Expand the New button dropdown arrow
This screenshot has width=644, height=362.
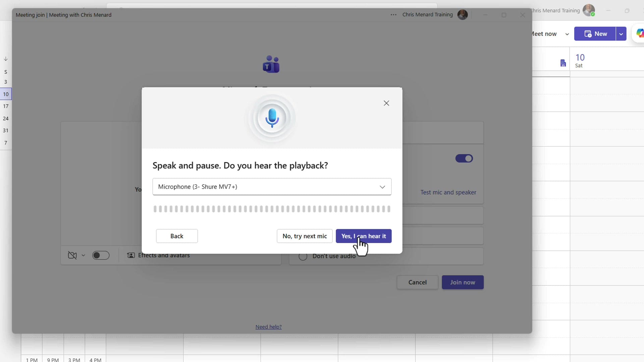coord(621,34)
